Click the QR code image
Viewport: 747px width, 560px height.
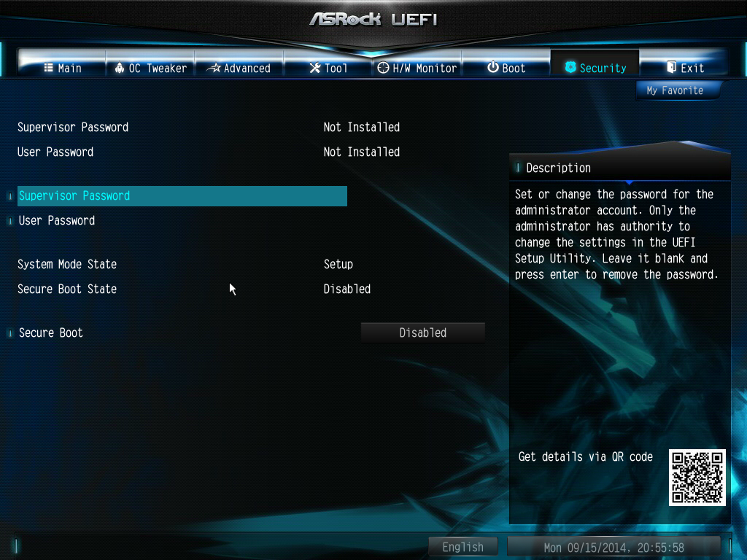pyautogui.click(x=697, y=477)
